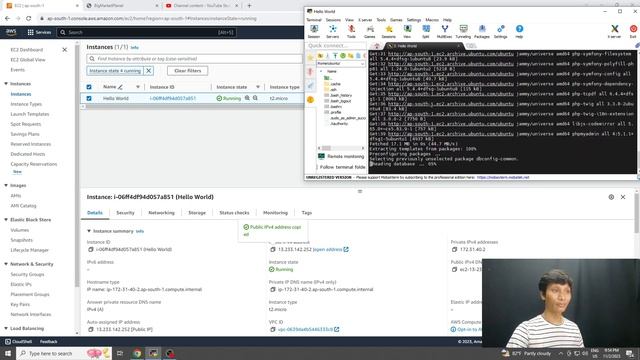Switch to the Security tab
The width and height of the screenshot is (640, 360).
[x=125, y=213]
